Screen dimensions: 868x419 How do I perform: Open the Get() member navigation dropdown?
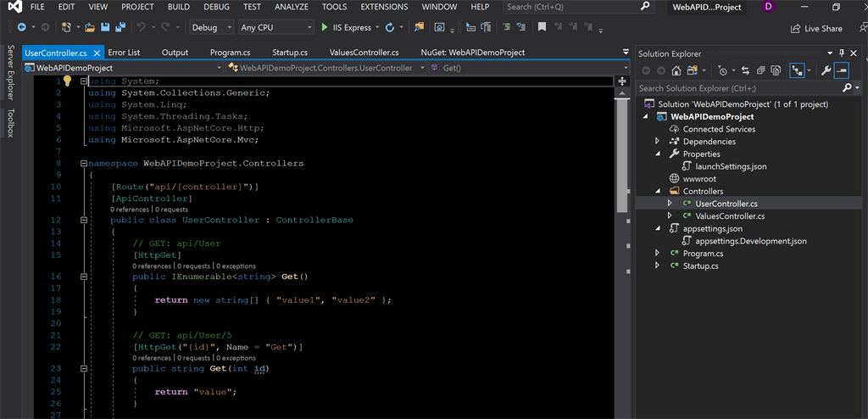(529, 68)
